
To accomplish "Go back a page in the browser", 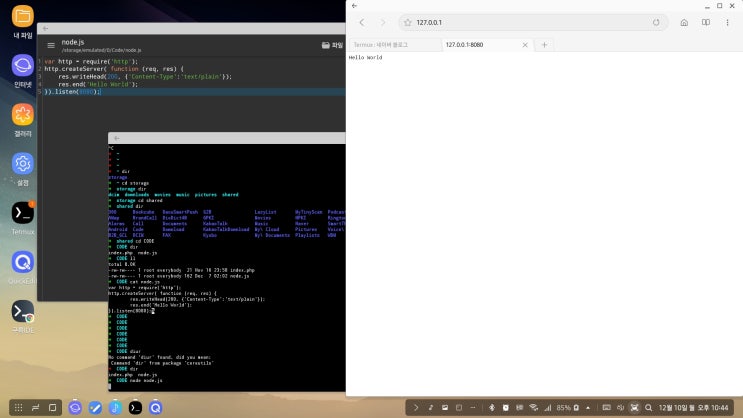I will click(362, 22).
